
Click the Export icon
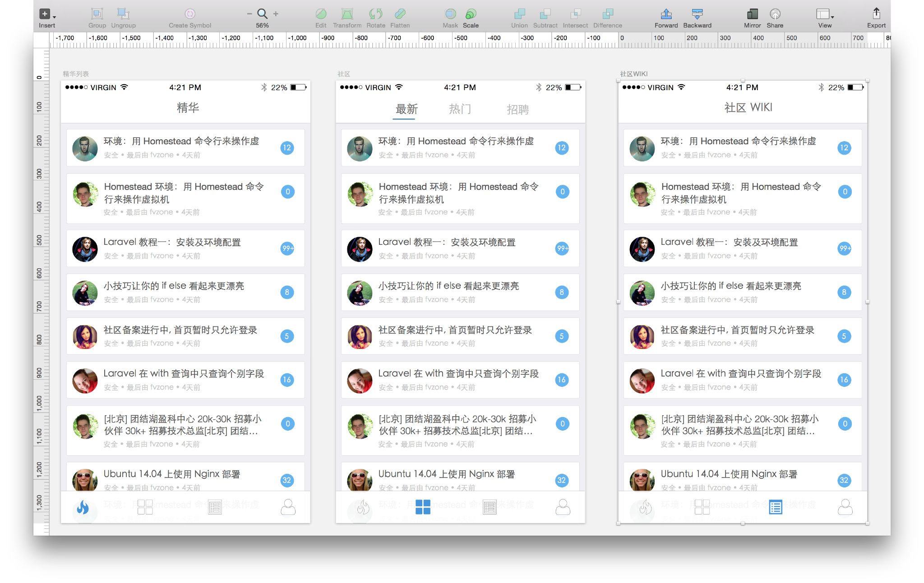coord(876,13)
